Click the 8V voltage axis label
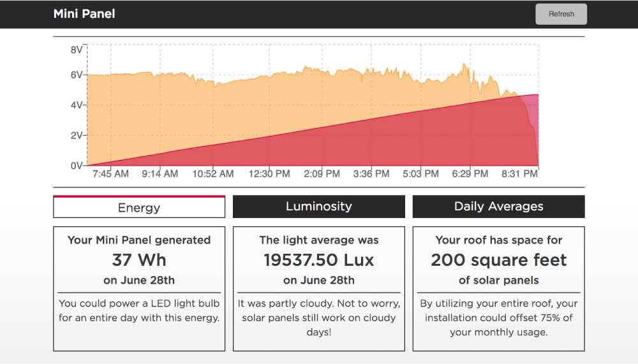The height and width of the screenshot is (364, 638). tap(76, 50)
